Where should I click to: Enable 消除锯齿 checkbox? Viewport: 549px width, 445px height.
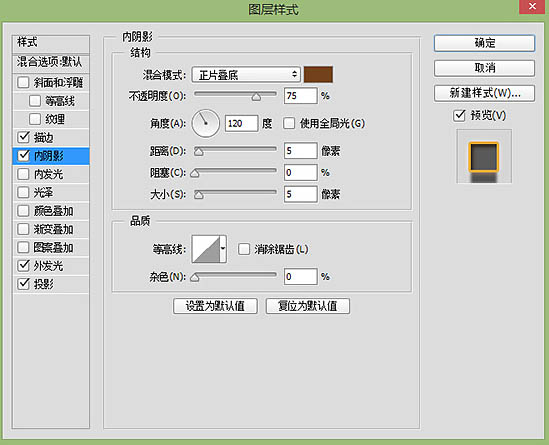[244, 249]
